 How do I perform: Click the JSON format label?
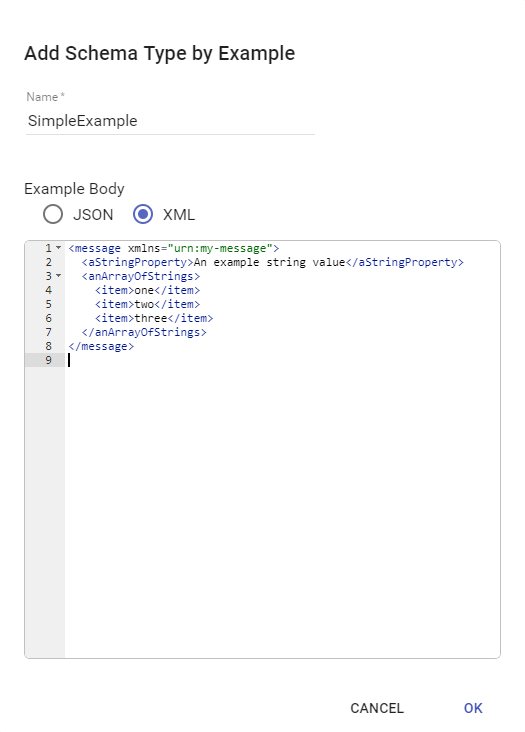pyautogui.click(x=93, y=215)
